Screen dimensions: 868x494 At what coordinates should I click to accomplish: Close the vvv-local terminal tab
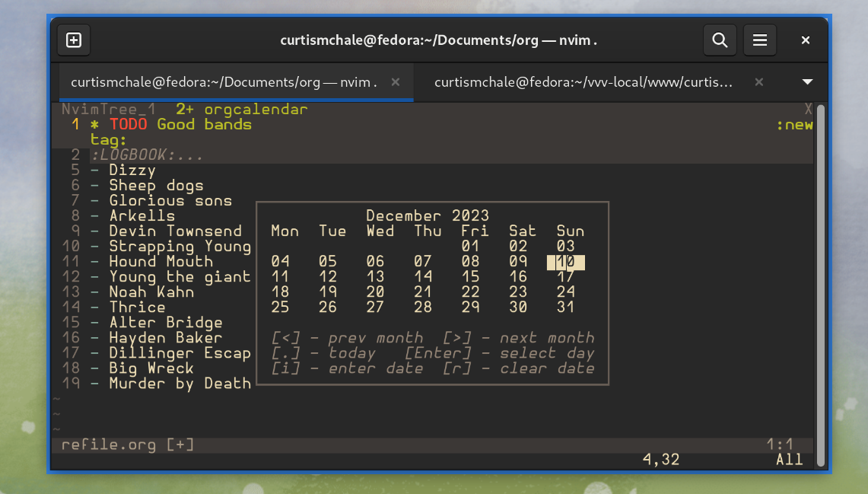[758, 82]
